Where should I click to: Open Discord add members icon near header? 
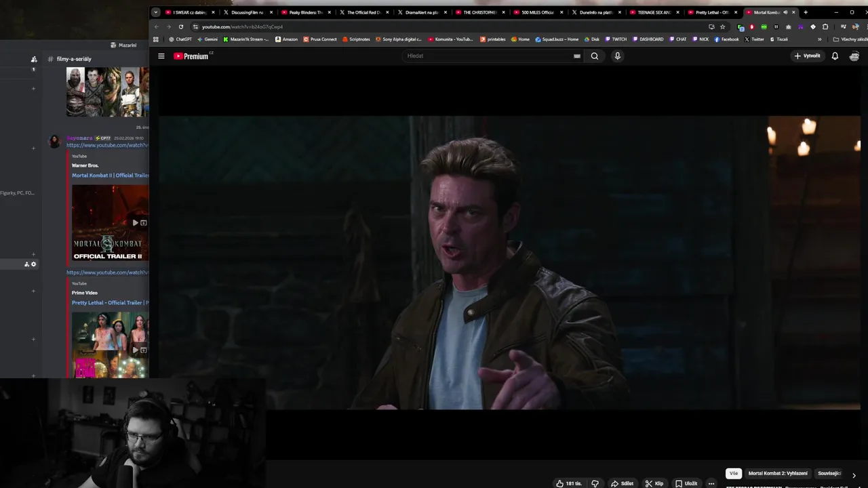pyautogui.click(x=34, y=60)
